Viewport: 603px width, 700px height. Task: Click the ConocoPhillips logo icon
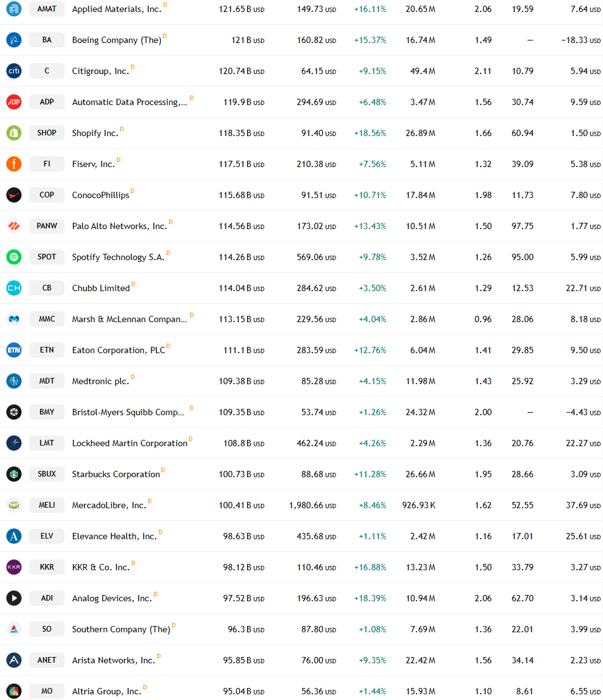coord(14,195)
